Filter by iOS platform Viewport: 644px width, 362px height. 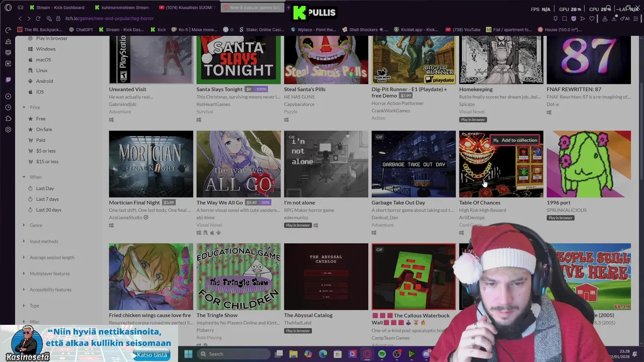pos(40,92)
